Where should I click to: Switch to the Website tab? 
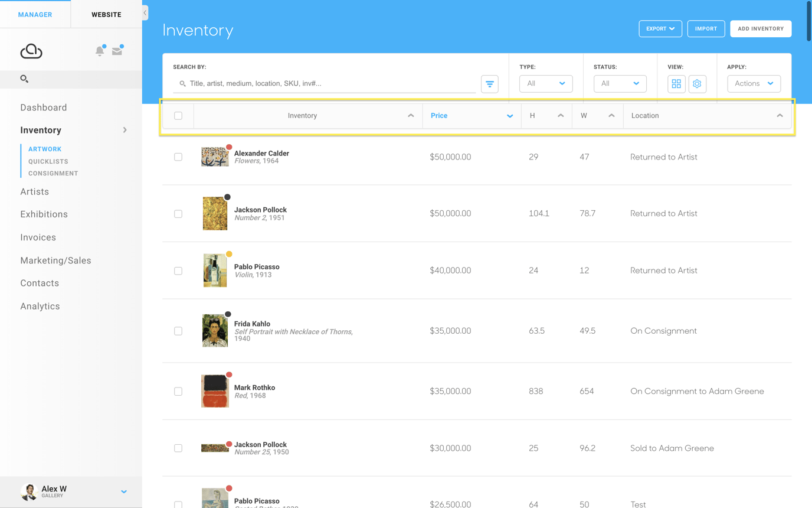pyautogui.click(x=106, y=14)
